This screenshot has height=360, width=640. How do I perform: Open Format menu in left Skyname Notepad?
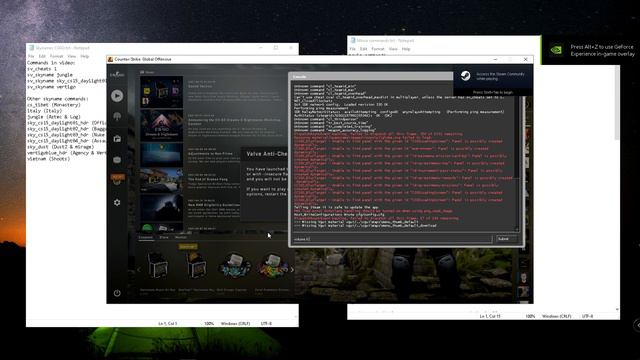coord(56,56)
